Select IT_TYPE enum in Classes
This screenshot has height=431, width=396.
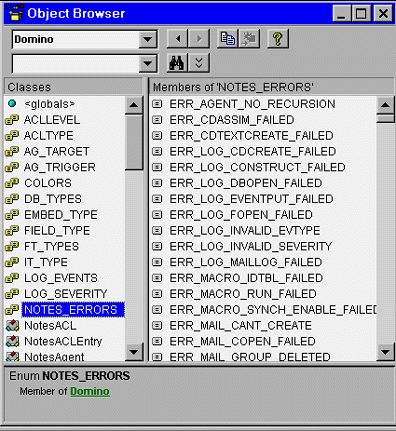(46, 262)
